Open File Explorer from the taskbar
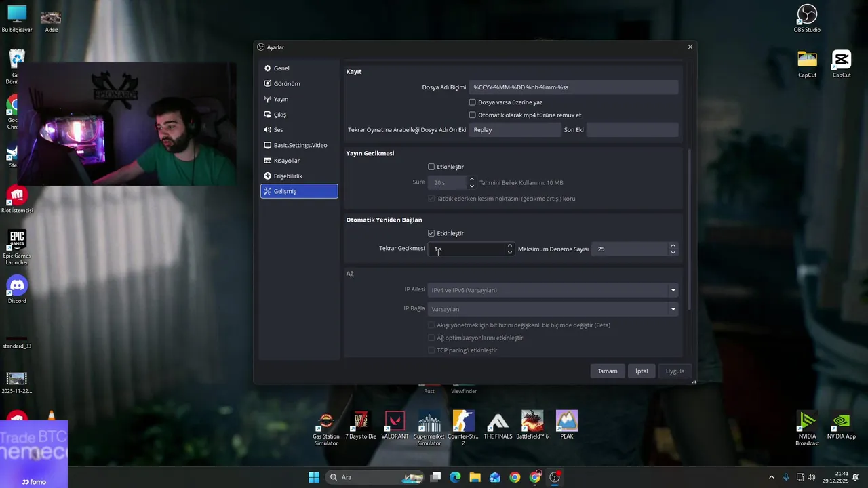Viewport: 868px width, 488px height. [x=475, y=477]
